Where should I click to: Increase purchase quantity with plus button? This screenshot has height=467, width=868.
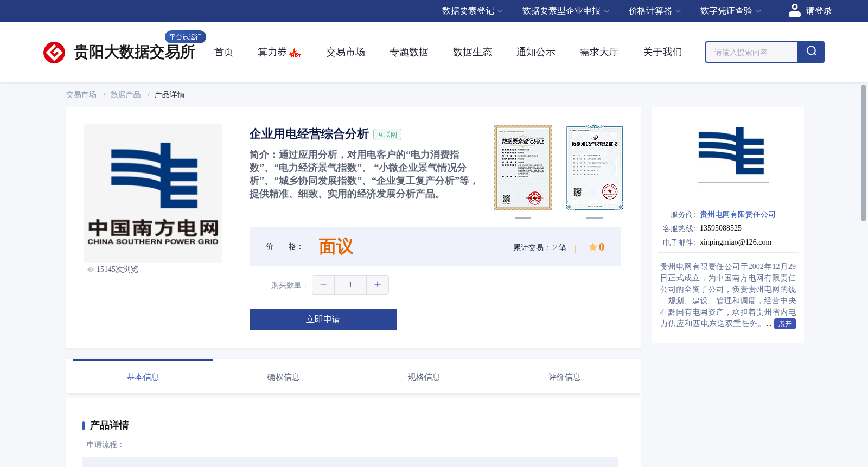378,285
